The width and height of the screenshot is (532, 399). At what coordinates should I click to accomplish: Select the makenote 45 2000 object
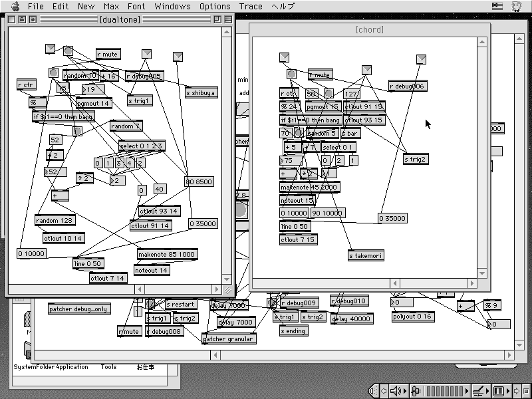(x=309, y=187)
